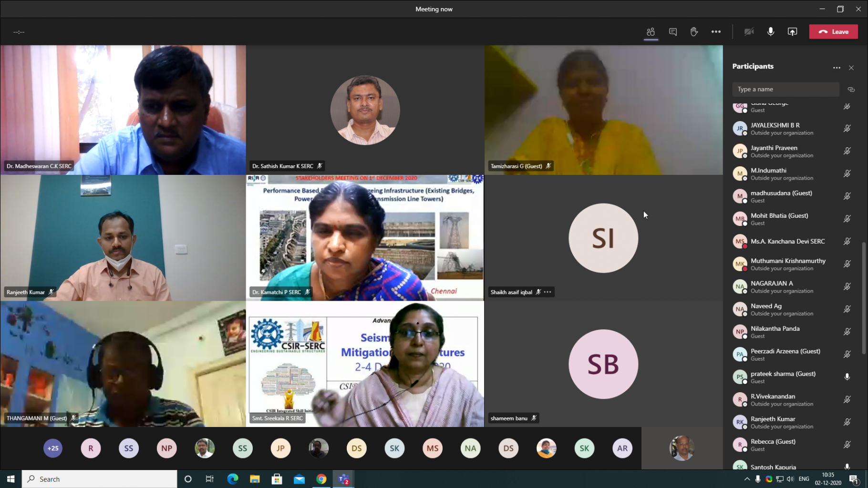Open Participants panel more options ellipsis
This screenshot has width=868, height=488.
point(837,68)
